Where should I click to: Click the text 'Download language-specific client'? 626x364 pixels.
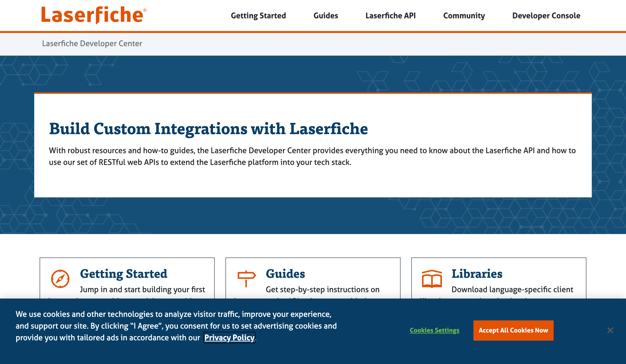click(x=512, y=289)
